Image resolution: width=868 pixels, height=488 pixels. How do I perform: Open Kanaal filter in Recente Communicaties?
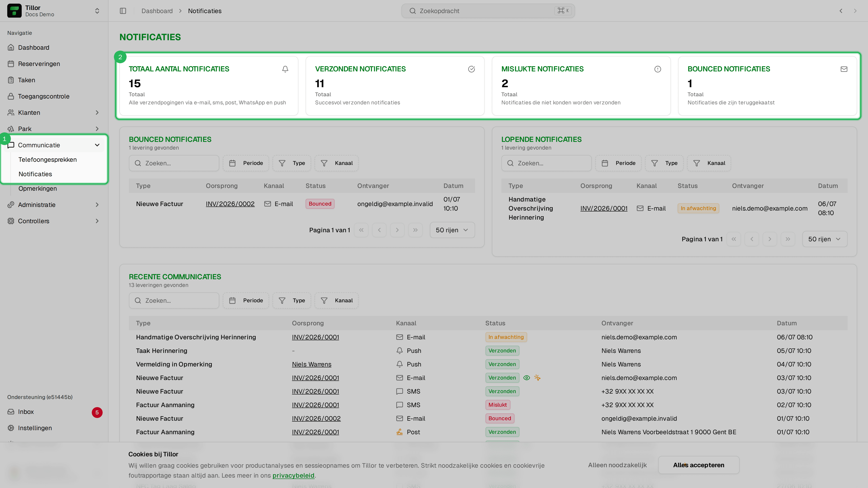point(337,300)
